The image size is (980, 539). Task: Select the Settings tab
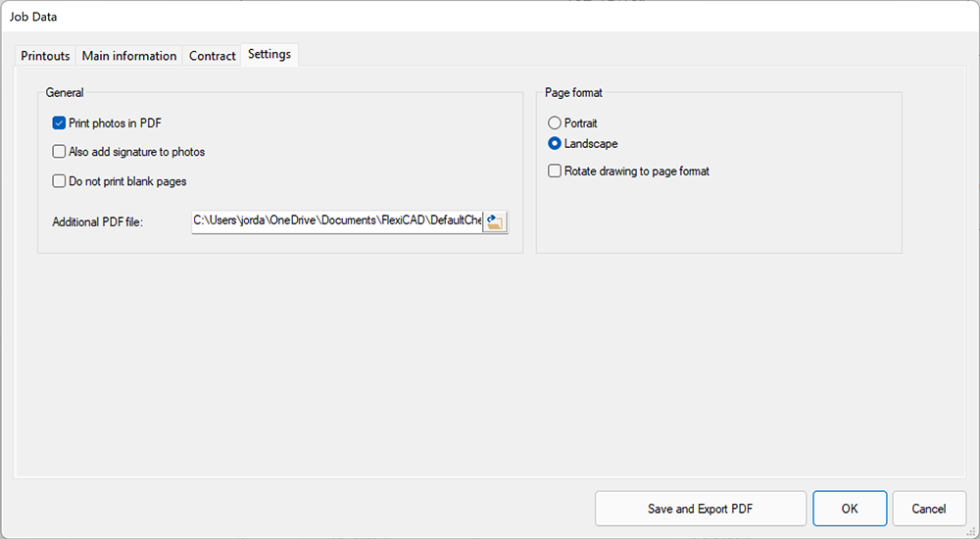(269, 55)
